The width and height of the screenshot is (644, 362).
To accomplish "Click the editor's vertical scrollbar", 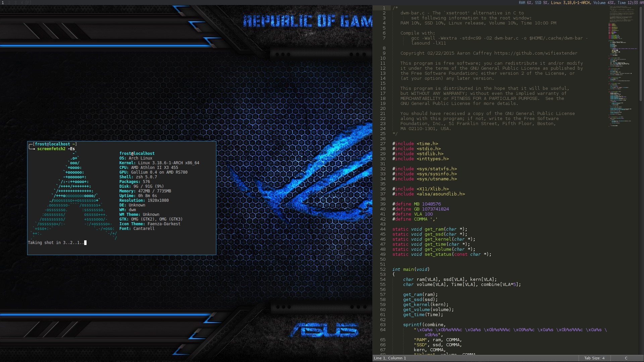I will coord(642,54).
